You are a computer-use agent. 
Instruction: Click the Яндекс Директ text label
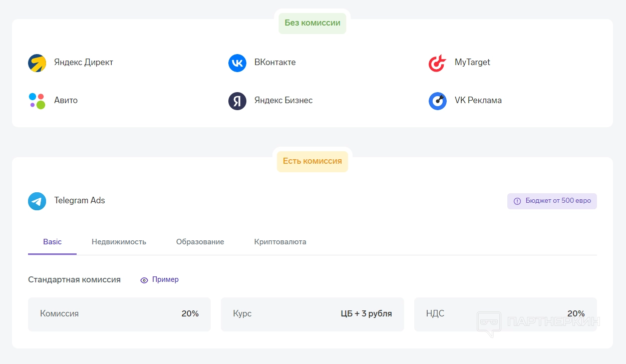84,63
